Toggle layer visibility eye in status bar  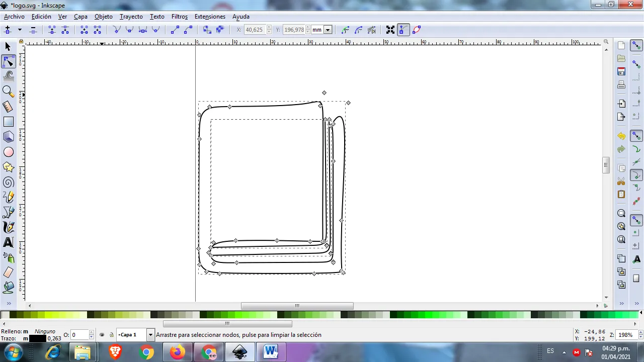[102, 335]
